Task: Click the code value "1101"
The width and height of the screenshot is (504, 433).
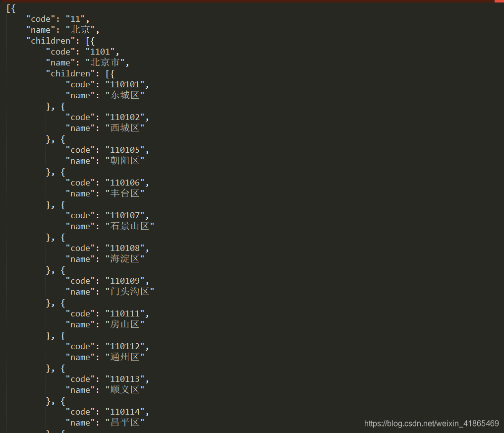Action: pos(100,52)
